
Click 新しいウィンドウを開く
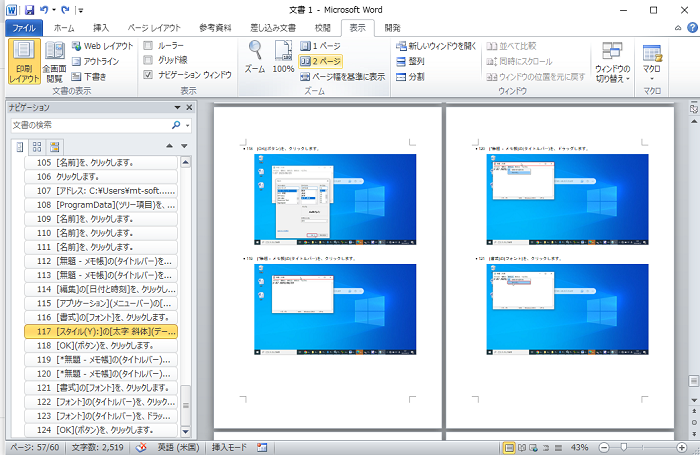pos(436,46)
